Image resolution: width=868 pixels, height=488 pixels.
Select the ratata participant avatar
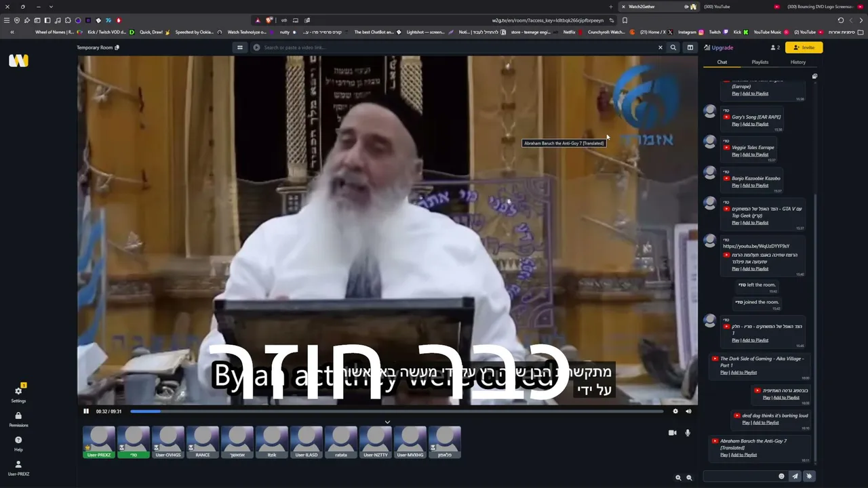341,442
